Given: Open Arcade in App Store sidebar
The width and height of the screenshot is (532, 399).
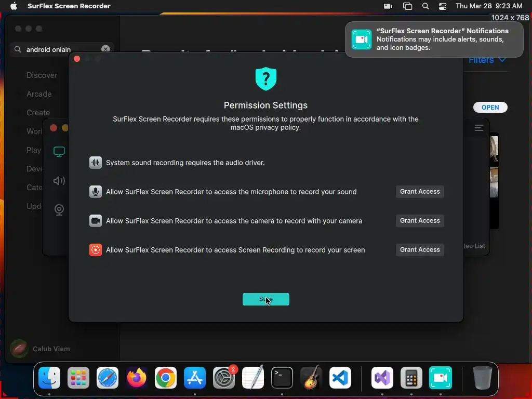Looking at the screenshot, I should pyautogui.click(x=39, y=94).
